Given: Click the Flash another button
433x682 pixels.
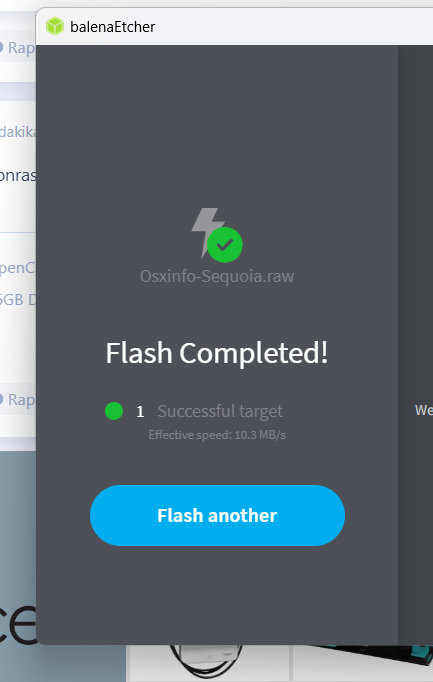Looking at the screenshot, I should tap(217, 515).
